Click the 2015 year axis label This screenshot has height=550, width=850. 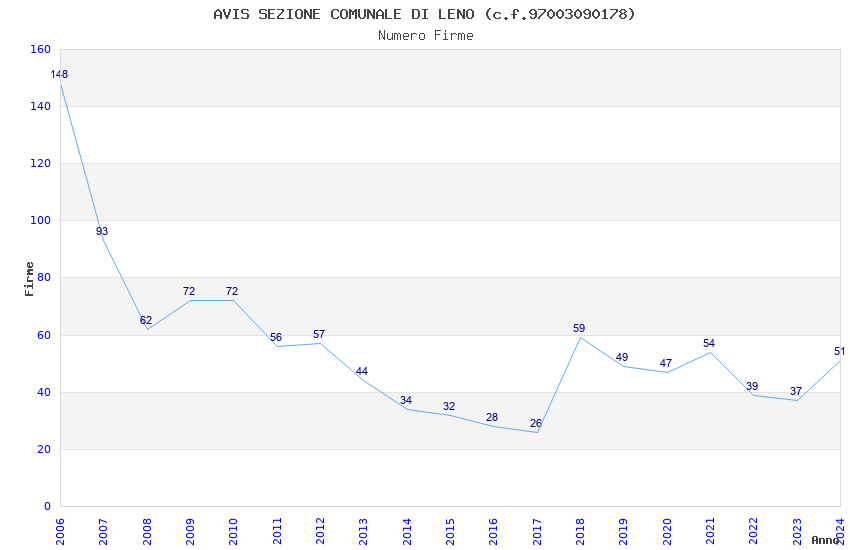[x=450, y=532]
